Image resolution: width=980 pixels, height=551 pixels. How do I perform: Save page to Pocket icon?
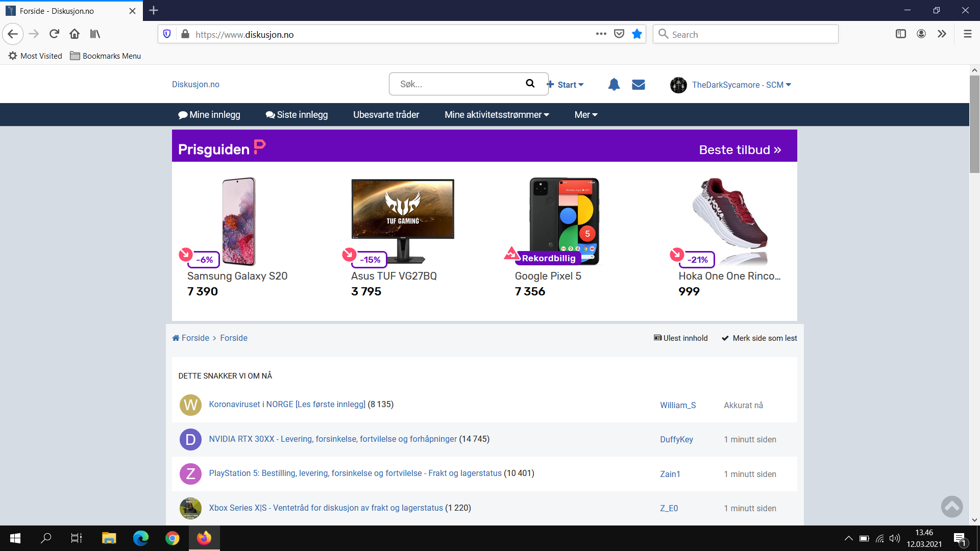[x=619, y=34]
